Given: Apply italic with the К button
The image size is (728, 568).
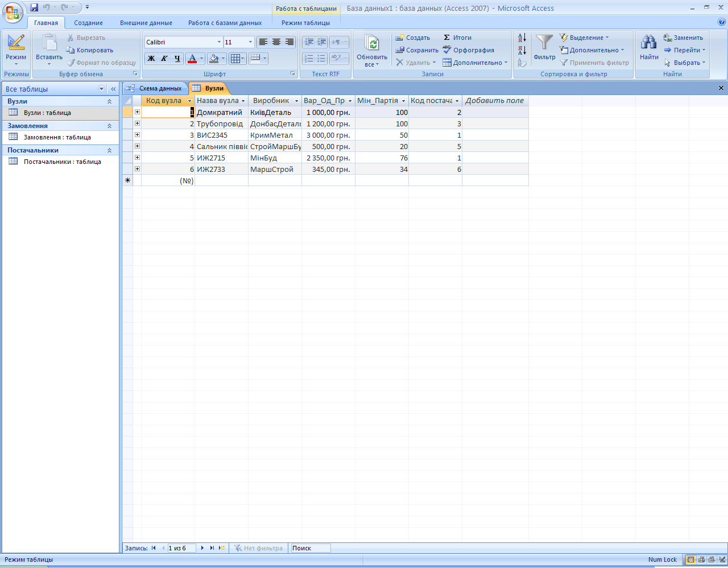Looking at the screenshot, I should [x=164, y=58].
